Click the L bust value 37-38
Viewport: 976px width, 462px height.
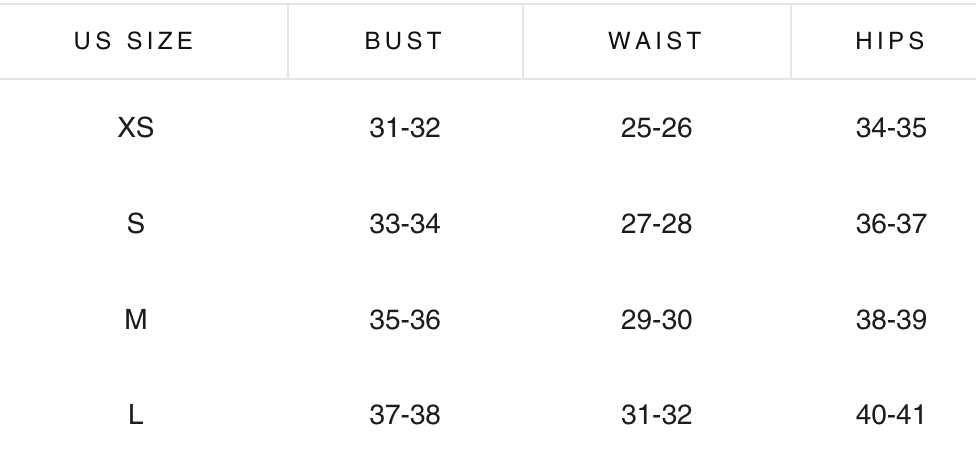tap(405, 415)
